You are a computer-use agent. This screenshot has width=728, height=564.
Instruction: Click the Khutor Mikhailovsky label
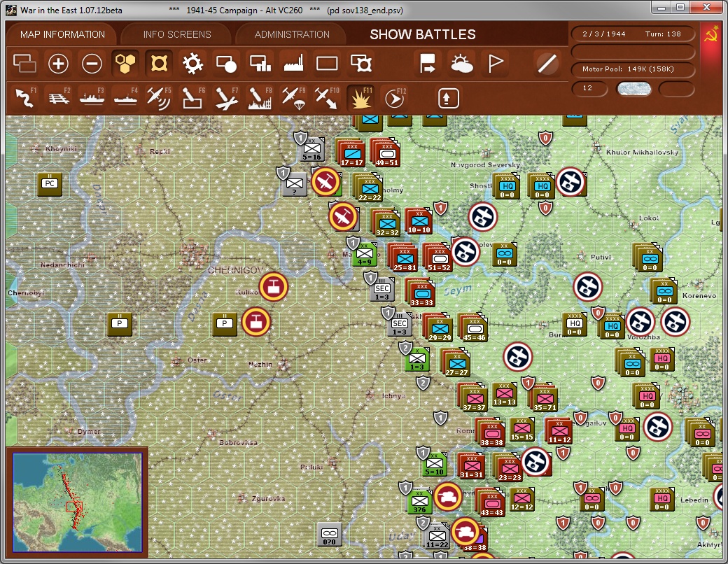tap(642, 152)
